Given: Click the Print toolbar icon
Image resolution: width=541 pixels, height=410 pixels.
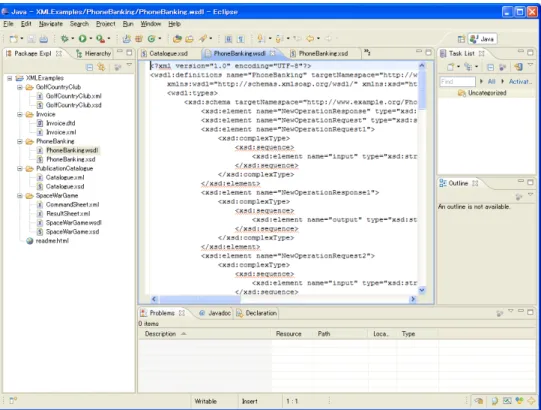Looking at the screenshot, I should click(44, 39).
